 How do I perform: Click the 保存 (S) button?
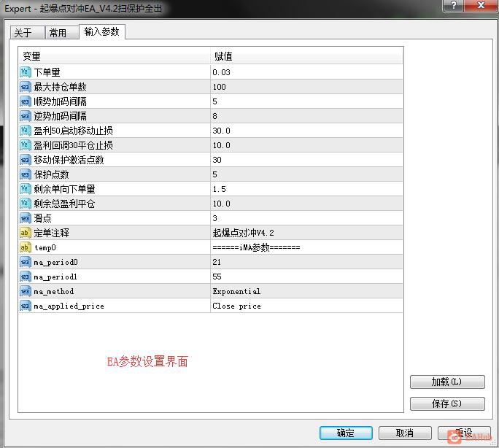pos(447,403)
